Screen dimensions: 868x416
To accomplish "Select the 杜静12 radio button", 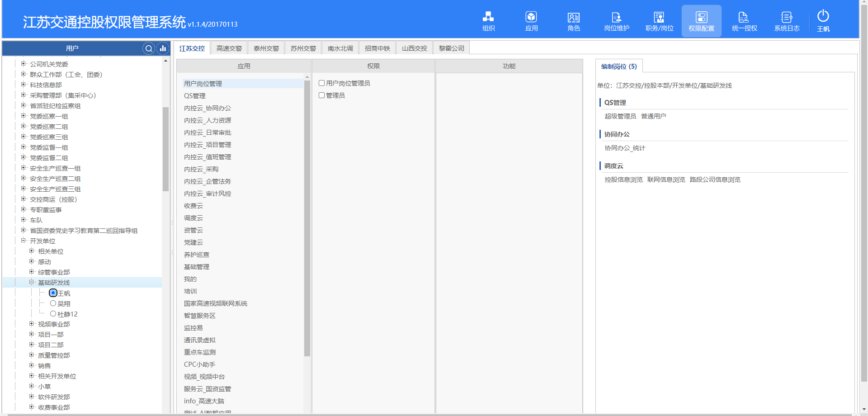I will 53,314.
